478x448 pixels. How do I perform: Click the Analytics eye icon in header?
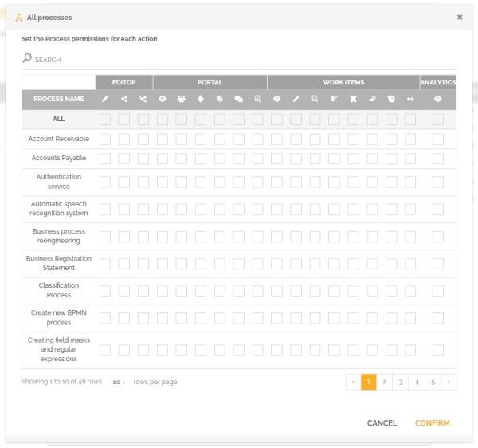[437, 99]
